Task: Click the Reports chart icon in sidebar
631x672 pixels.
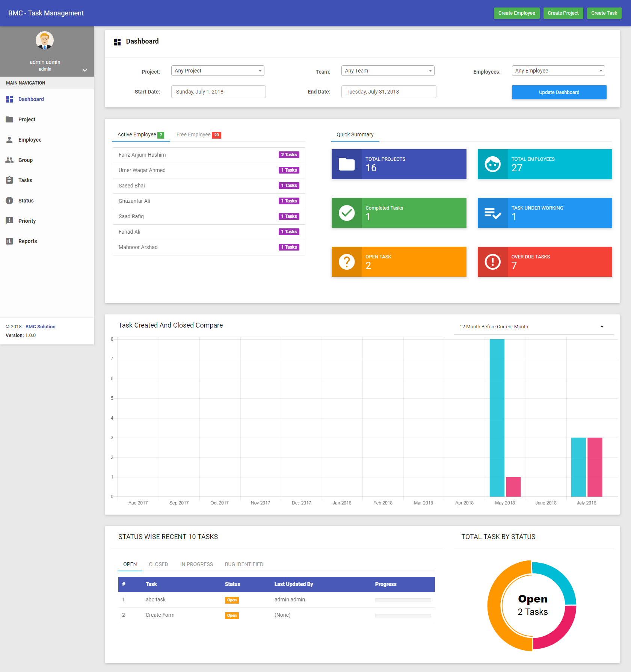Action: (9, 241)
